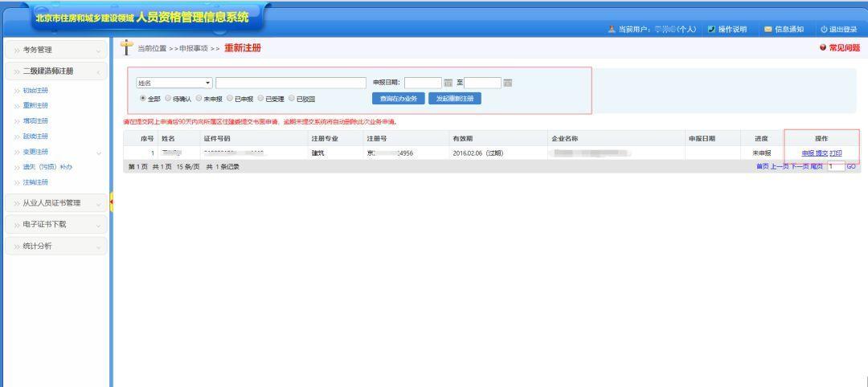Open 初始注册 in the sidebar

pos(35,91)
